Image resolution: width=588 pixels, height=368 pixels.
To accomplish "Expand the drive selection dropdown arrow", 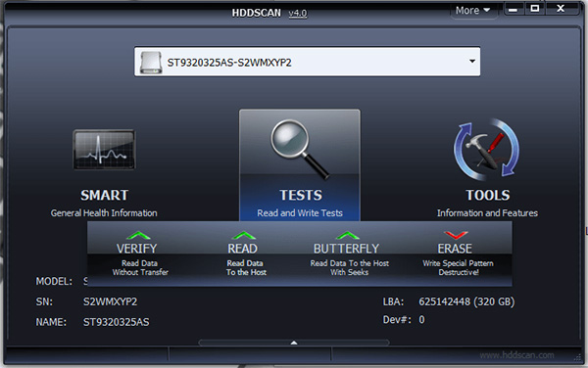I will tap(472, 61).
